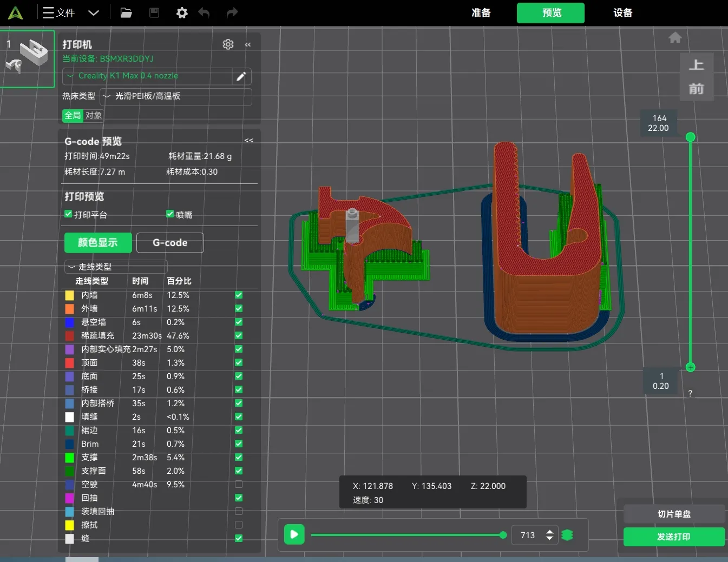Select plate 1 thumbnail
The height and width of the screenshot is (562, 728).
tap(27, 59)
